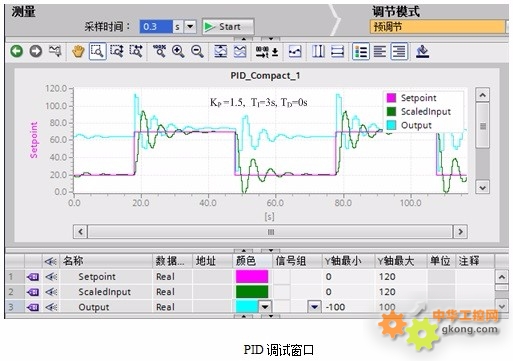The height and width of the screenshot is (361, 513).
Task: Click the green back arrow icon
Action: (x=16, y=51)
